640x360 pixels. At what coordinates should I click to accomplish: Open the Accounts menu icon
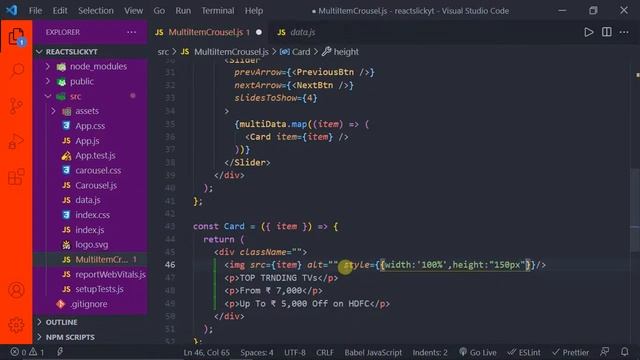coord(16,290)
